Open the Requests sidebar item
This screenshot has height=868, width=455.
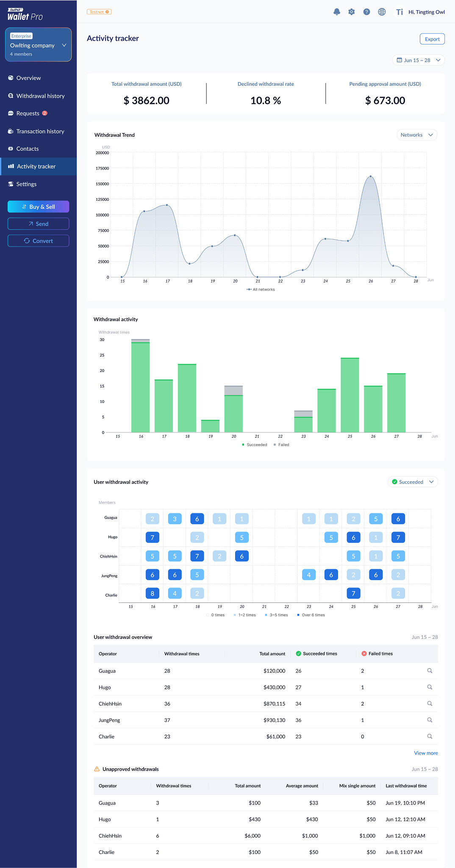pos(28,114)
